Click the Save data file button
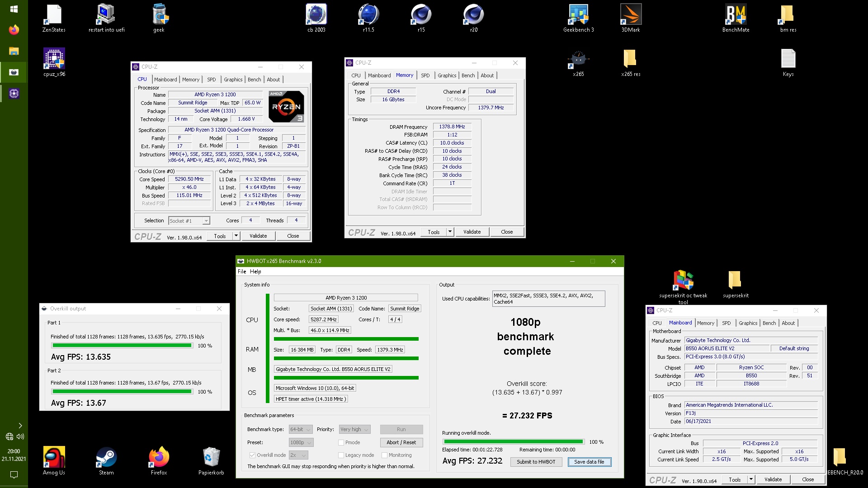Screen dimensions: 868x488 point(589,462)
